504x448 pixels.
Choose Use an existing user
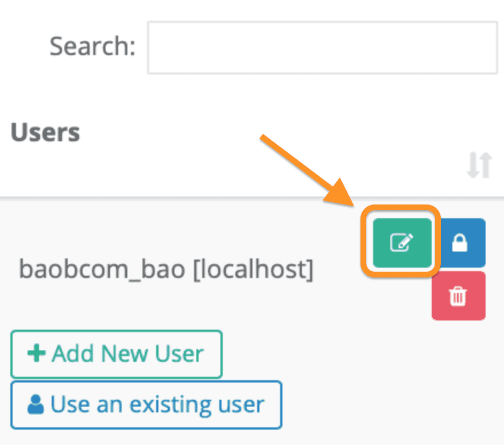(146, 404)
